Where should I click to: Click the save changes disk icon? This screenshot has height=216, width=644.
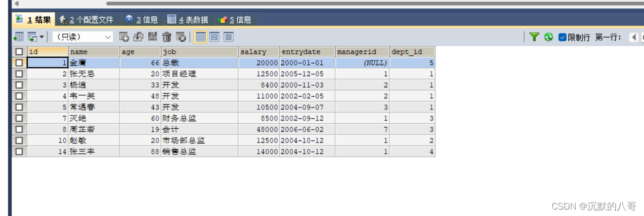tap(153, 36)
